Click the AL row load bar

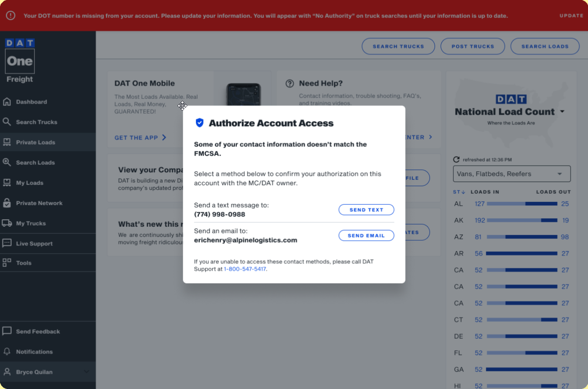522,204
